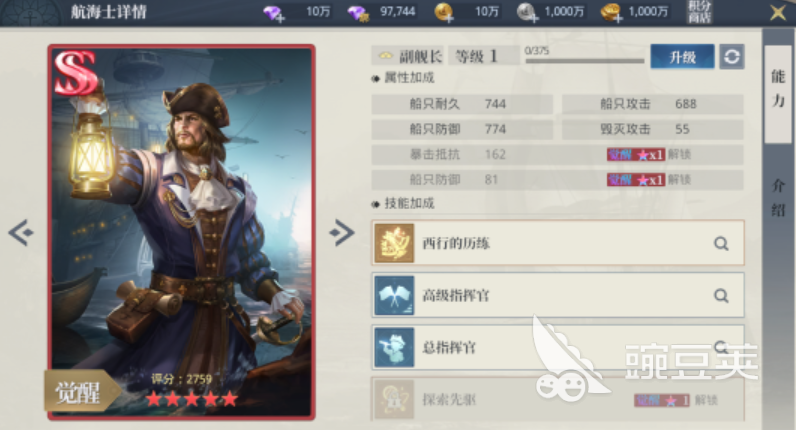This screenshot has height=430, width=796.
Task: Open the 积分商店 points shop
Action: point(699,12)
